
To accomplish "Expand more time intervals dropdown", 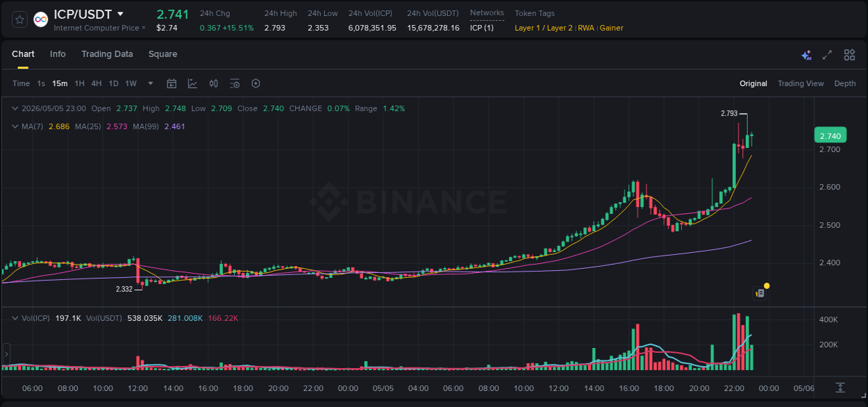I will pos(151,83).
